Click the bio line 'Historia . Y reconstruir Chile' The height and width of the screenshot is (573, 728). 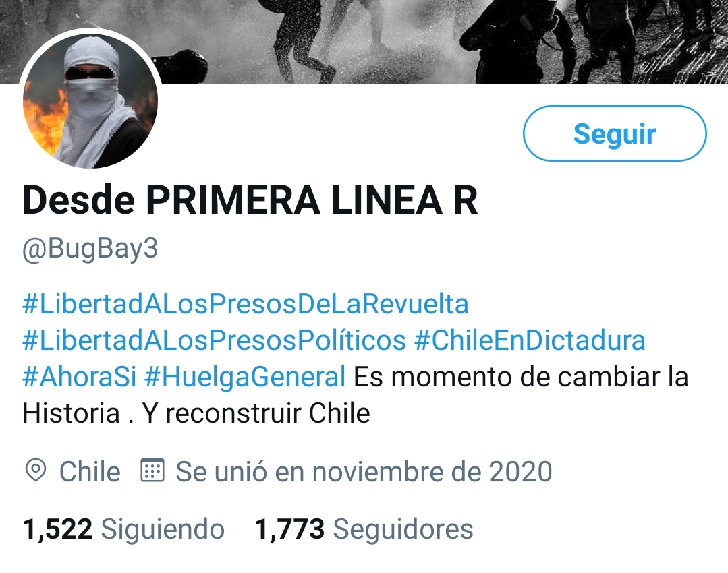point(196,413)
